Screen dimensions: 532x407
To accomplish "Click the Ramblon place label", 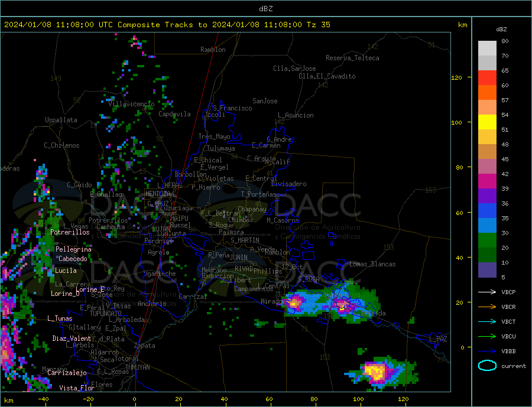I will coord(213,50).
